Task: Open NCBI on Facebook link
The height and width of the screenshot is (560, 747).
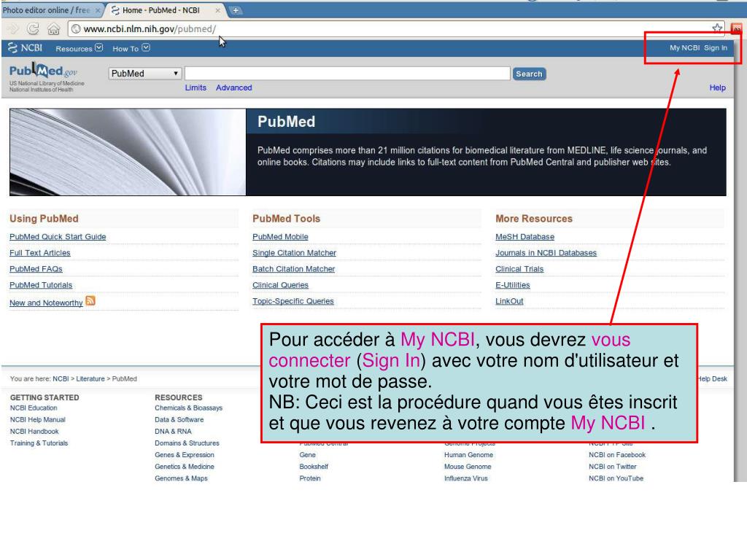Action: tap(617, 455)
